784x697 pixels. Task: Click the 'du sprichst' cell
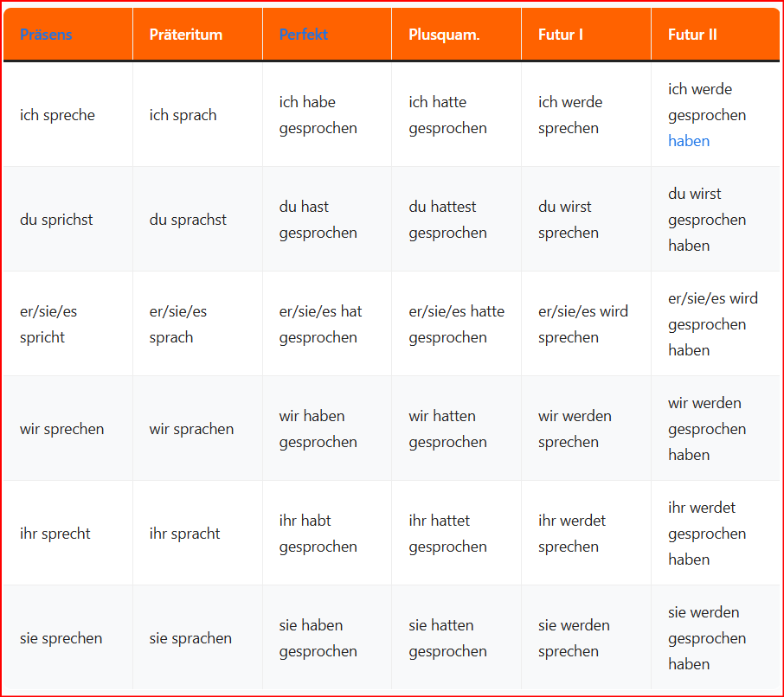click(56, 220)
